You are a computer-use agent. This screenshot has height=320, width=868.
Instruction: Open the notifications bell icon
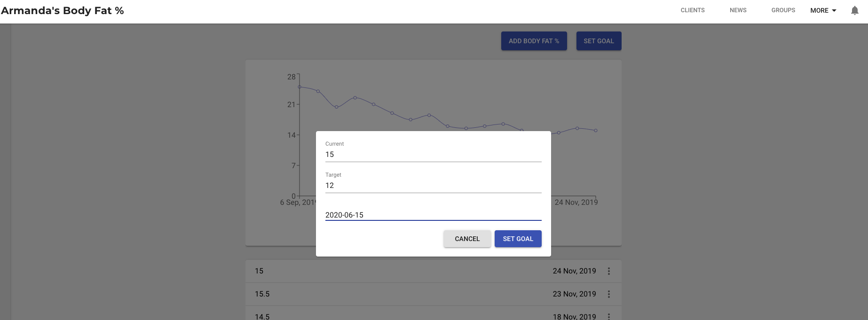(855, 10)
